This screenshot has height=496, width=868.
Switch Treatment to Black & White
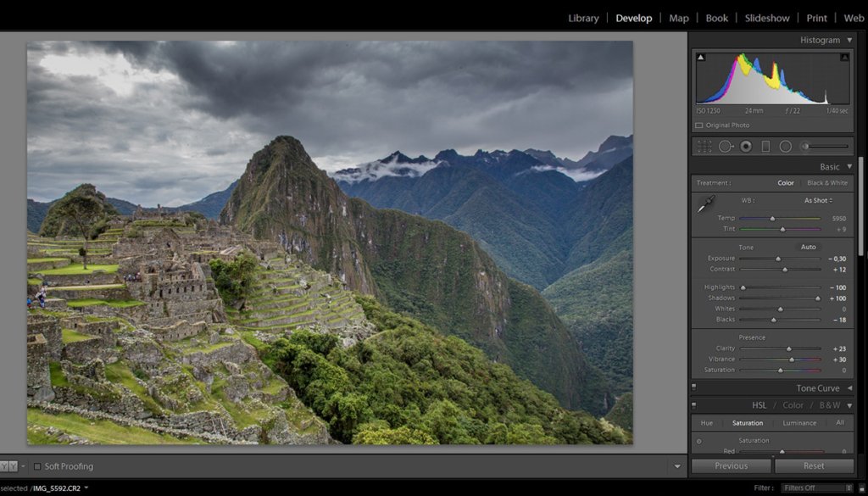[826, 182]
